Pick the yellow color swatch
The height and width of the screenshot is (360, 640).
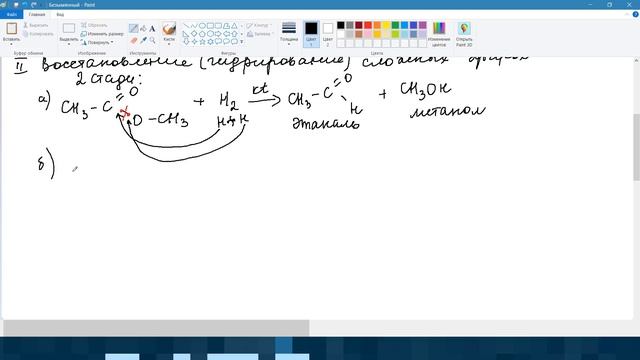386,25
